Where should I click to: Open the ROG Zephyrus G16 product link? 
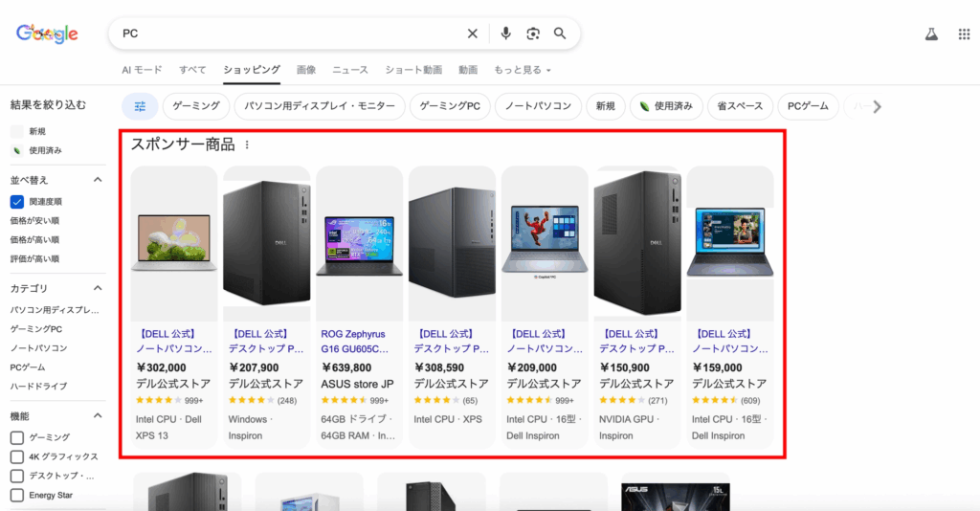(x=359, y=342)
